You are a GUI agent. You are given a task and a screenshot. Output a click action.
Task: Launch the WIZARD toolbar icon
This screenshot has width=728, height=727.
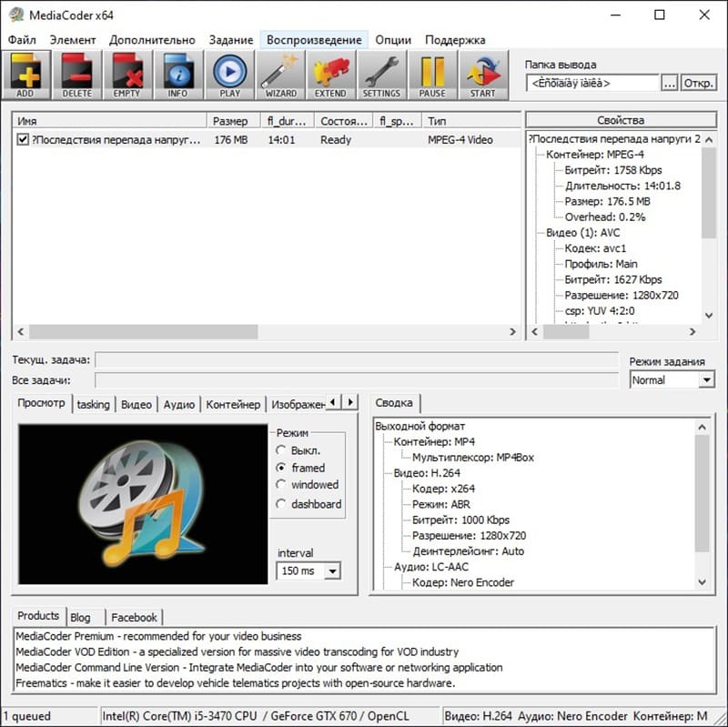point(280,75)
